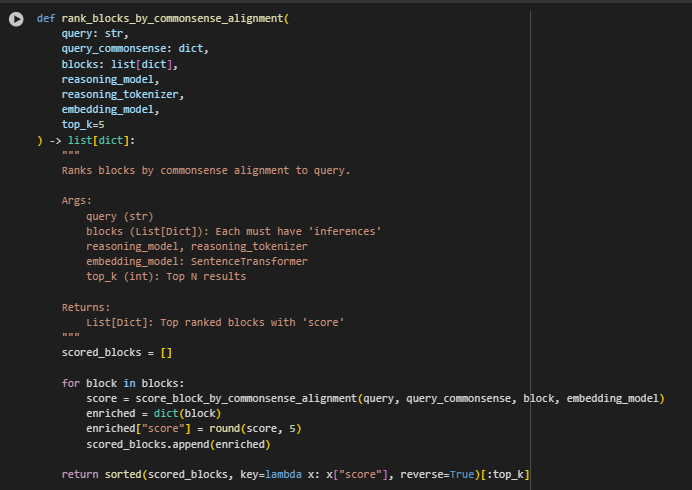
Task: Click docstring line 'top_k (int): Top N results'
Action: coord(166,276)
